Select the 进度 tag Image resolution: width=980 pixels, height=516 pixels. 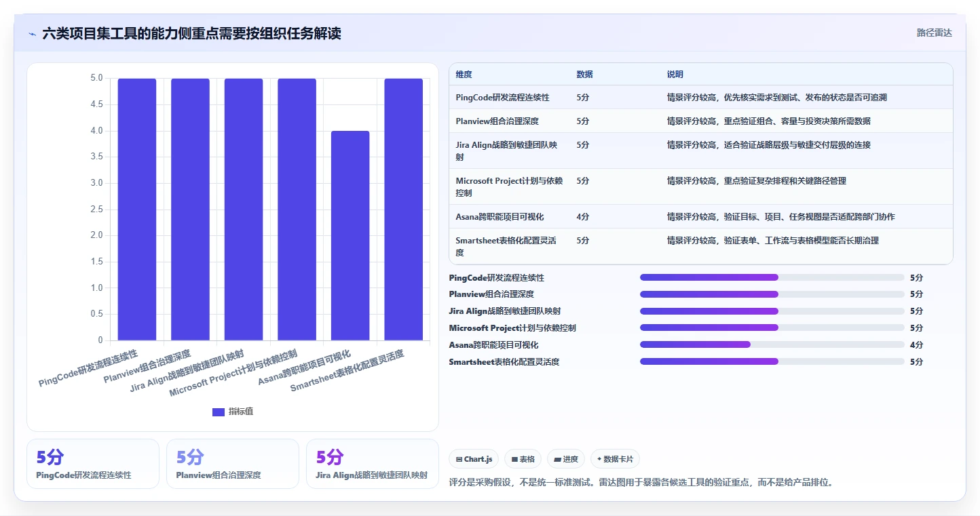(566, 459)
